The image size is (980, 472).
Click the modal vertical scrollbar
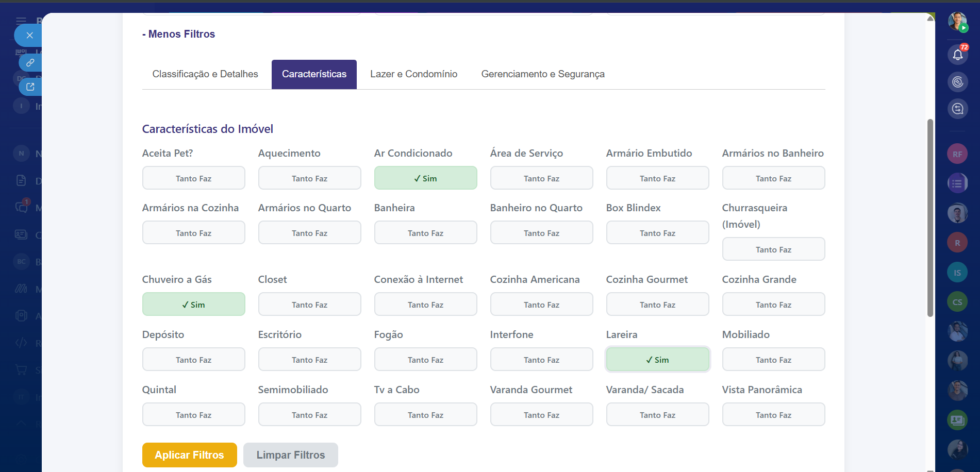click(x=930, y=217)
